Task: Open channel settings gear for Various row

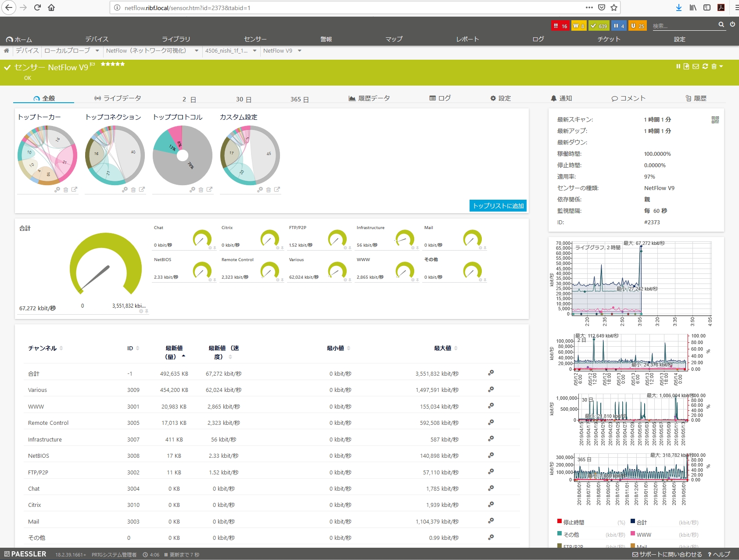Action: coord(491,389)
